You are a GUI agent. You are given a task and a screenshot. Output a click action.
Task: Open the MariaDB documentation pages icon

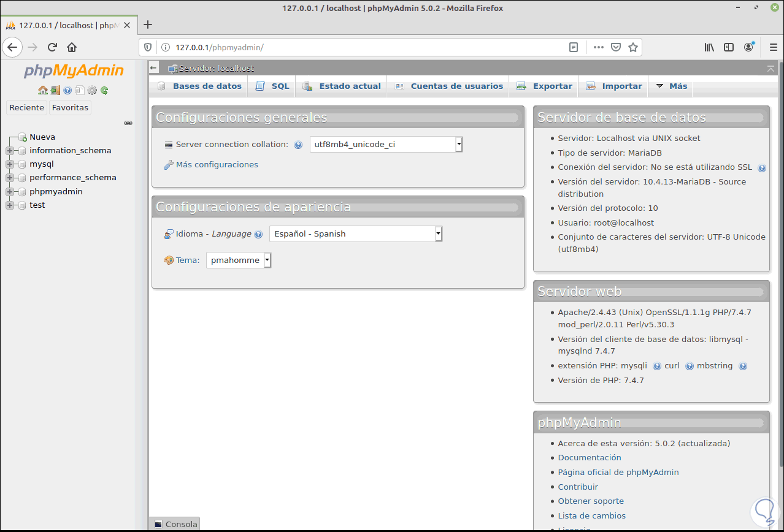[79, 90]
